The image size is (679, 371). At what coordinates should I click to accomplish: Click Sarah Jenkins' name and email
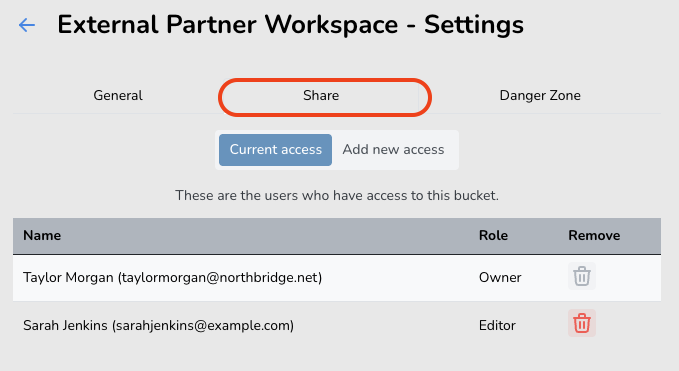click(x=158, y=326)
